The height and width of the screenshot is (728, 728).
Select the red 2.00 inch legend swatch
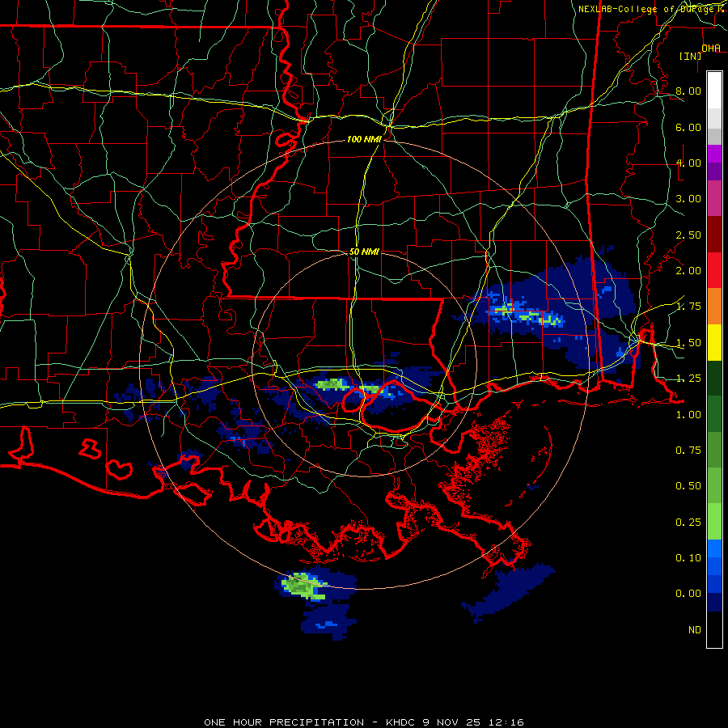pyautogui.click(x=714, y=270)
